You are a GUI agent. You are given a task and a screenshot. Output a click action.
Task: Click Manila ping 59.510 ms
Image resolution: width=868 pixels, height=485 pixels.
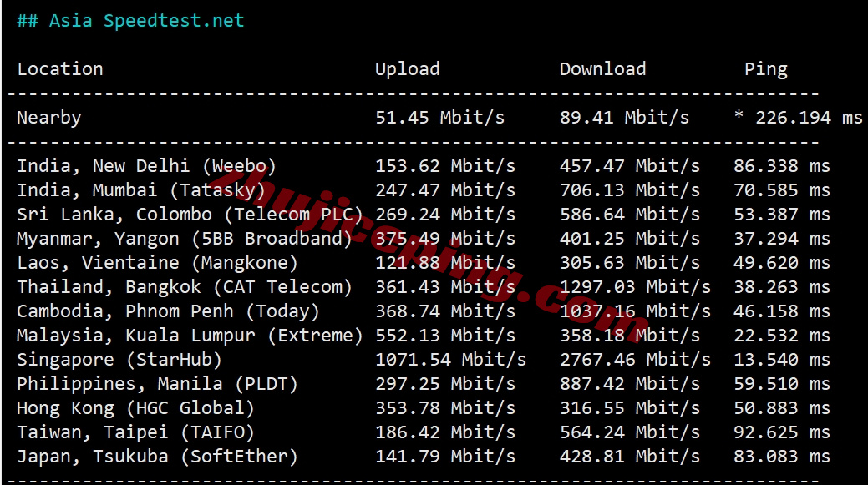click(782, 384)
